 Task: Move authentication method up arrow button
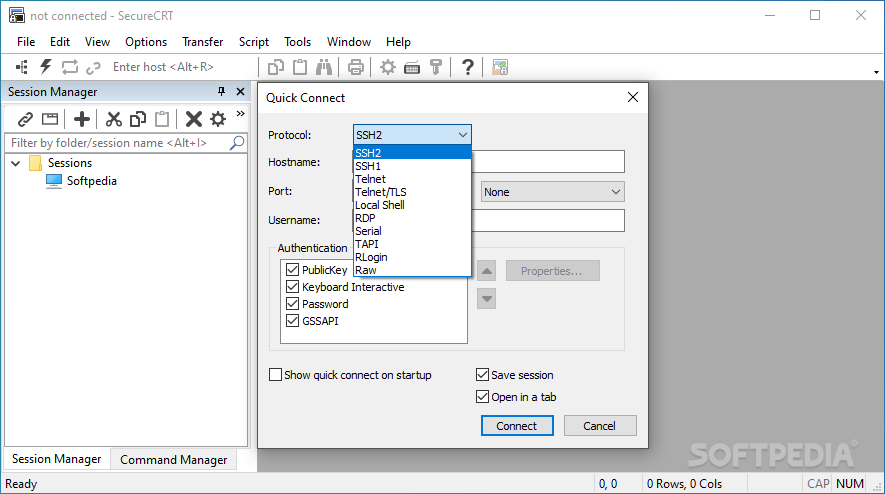487,271
